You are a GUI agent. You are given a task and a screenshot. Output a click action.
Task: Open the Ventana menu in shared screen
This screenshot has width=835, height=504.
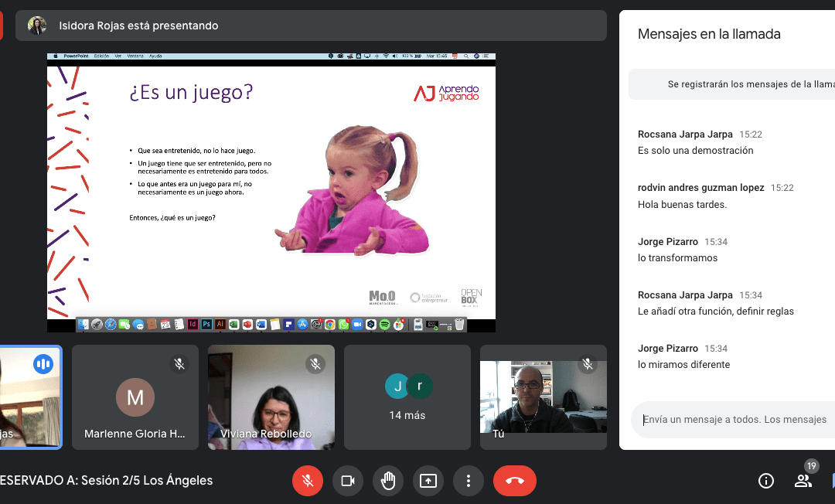pyautogui.click(x=135, y=56)
